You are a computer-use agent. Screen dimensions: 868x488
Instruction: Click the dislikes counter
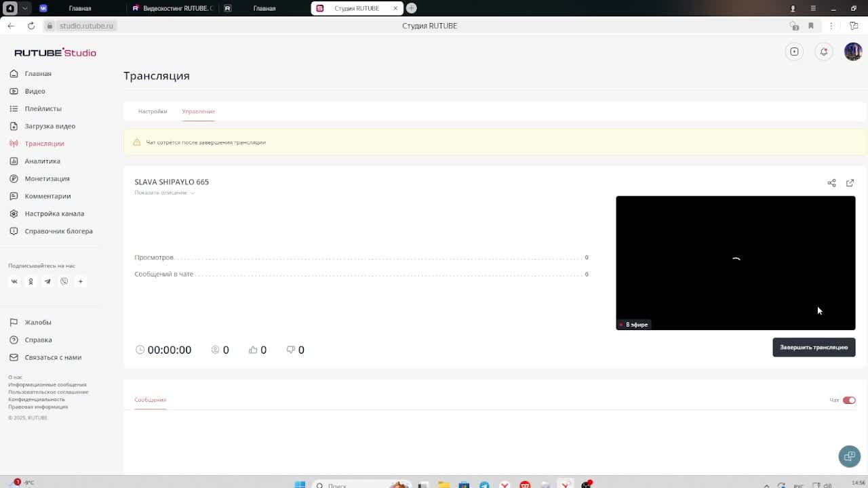296,350
